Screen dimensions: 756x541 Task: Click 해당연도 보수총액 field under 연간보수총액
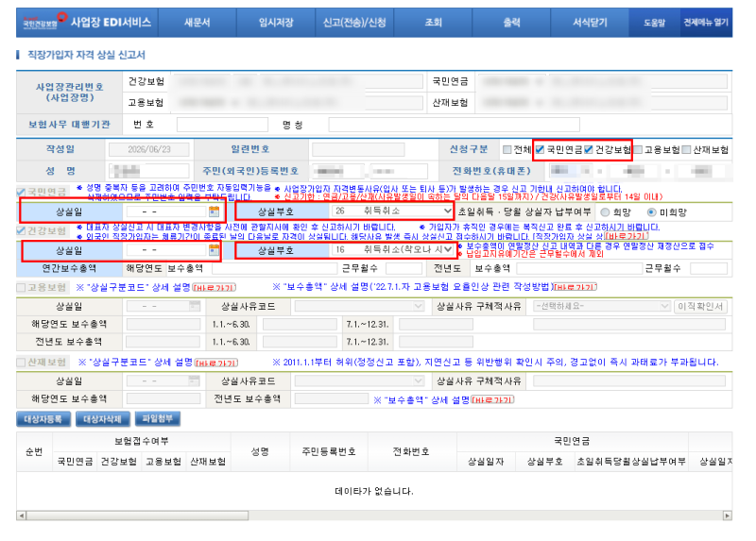pos(274,268)
